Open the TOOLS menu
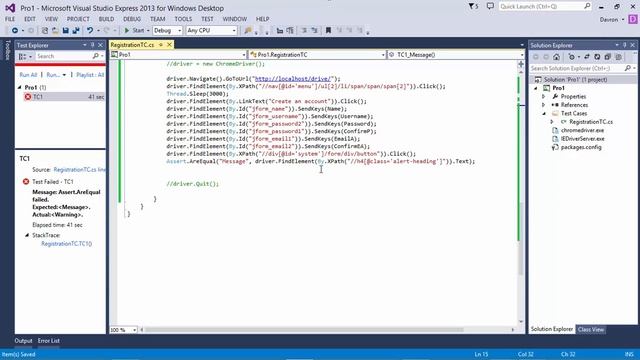This screenshot has height=360, width=640. click(183, 19)
